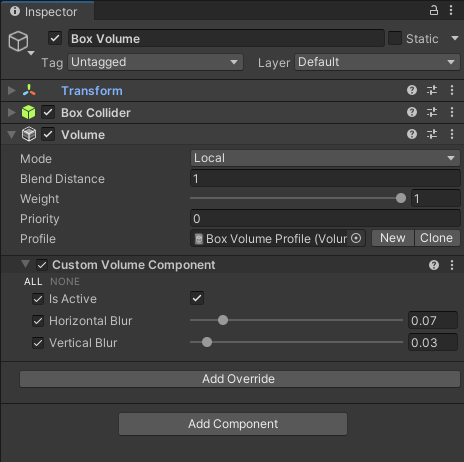Image resolution: width=464 pixels, height=462 pixels.
Task: Click the green Box Collider icon
Action: [29, 112]
